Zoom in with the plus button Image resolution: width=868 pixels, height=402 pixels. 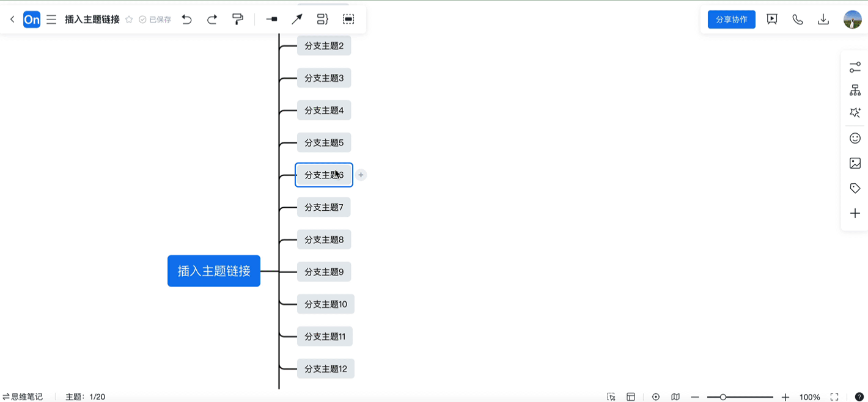(785, 397)
